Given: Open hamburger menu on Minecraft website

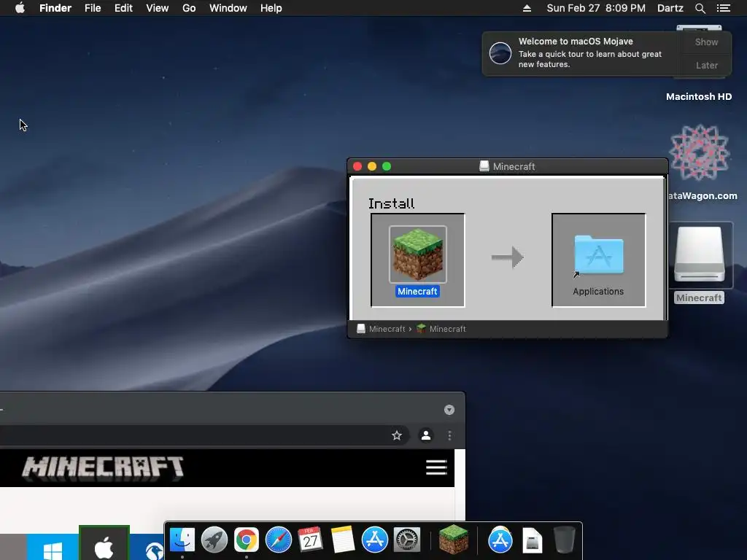Looking at the screenshot, I should click(436, 467).
